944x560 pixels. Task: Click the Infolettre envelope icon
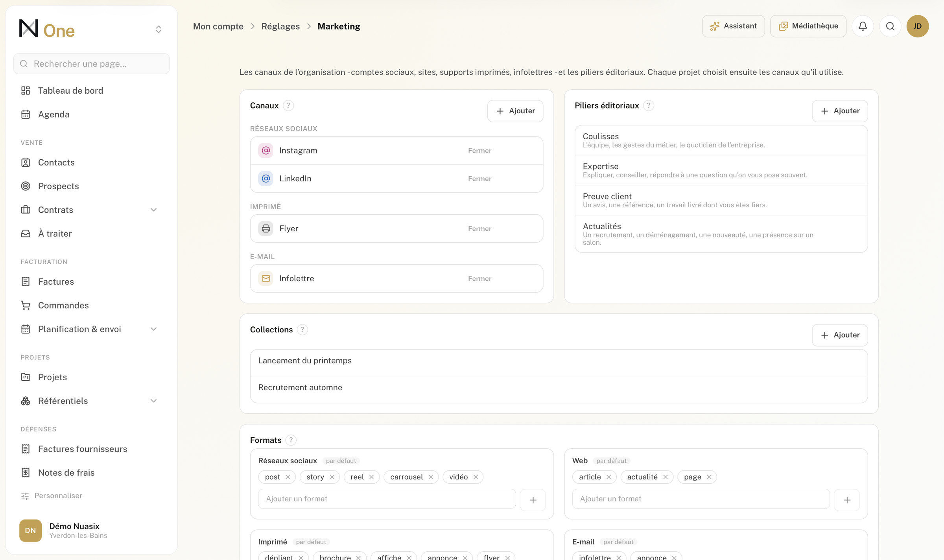coord(266,278)
